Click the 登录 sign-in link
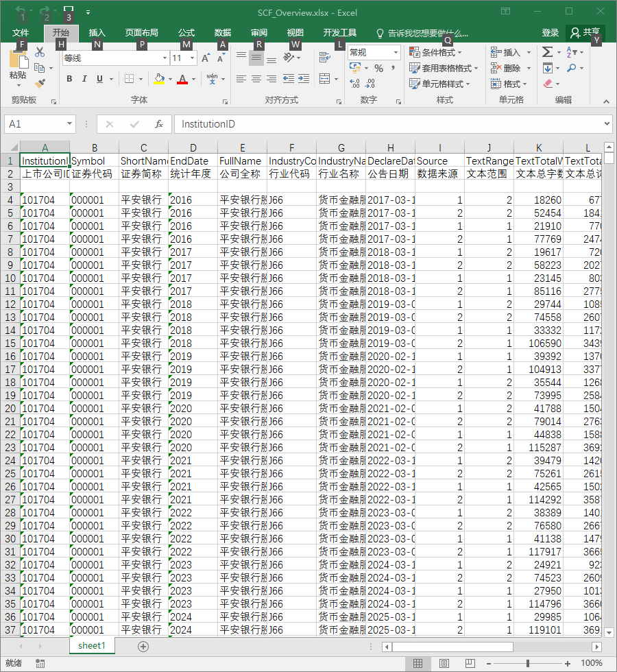The height and width of the screenshot is (672, 617). point(550,33)
